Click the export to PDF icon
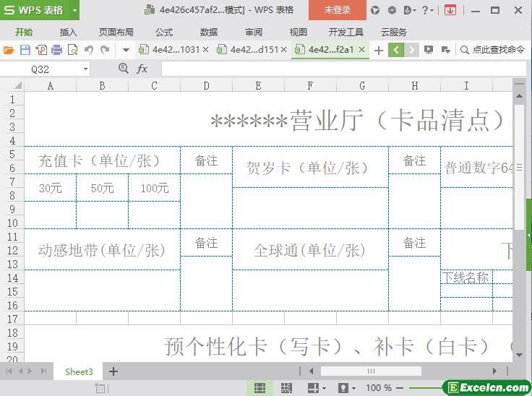The image size is (532, 396). 41,50
